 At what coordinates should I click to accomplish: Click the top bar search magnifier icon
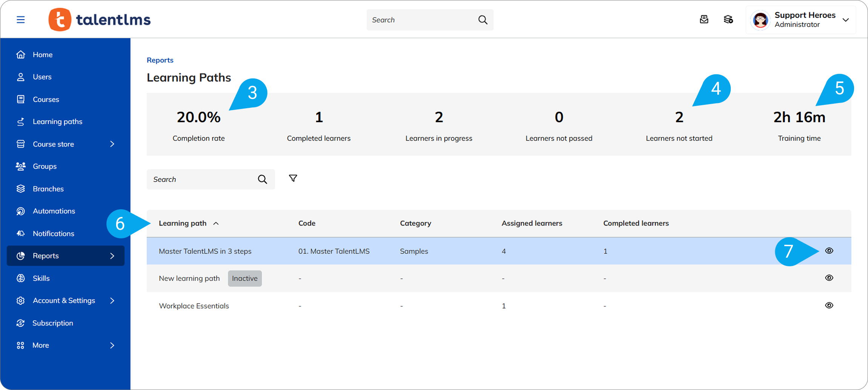point(483,20)
